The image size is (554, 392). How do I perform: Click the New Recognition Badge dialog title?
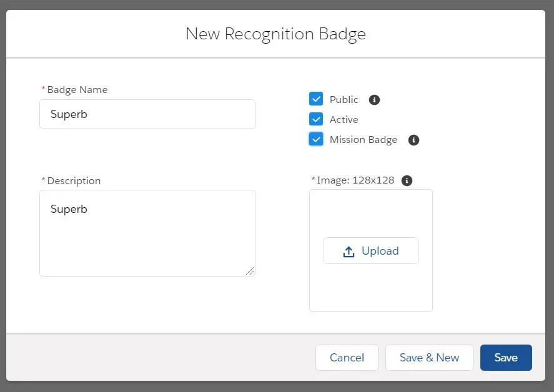coord(275,34)
